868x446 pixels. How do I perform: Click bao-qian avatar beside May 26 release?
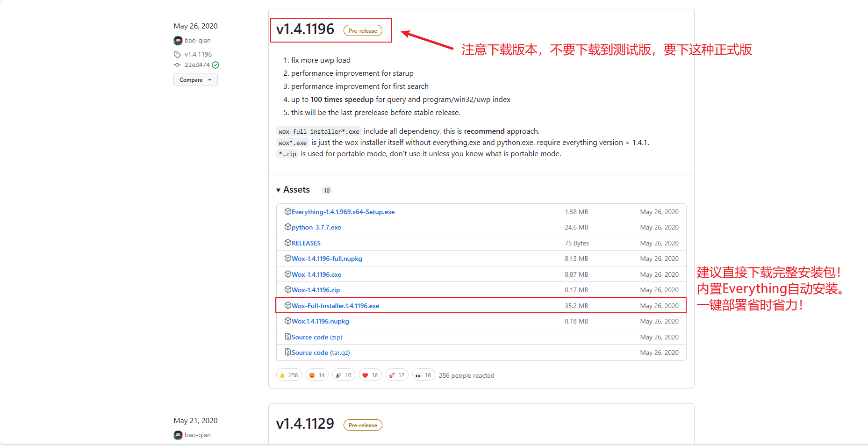point(178,41)
